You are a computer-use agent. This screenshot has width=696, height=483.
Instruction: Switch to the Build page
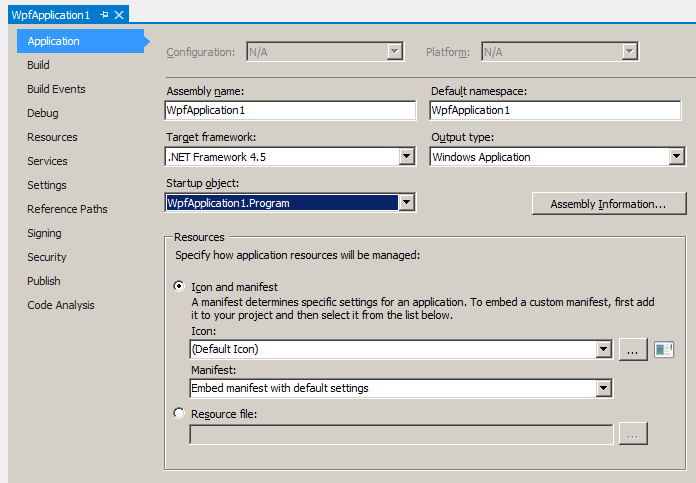coord(38,65)
